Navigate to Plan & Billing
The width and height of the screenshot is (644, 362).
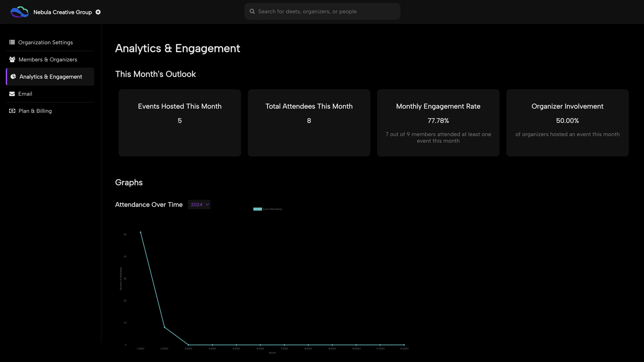[35, 111]
